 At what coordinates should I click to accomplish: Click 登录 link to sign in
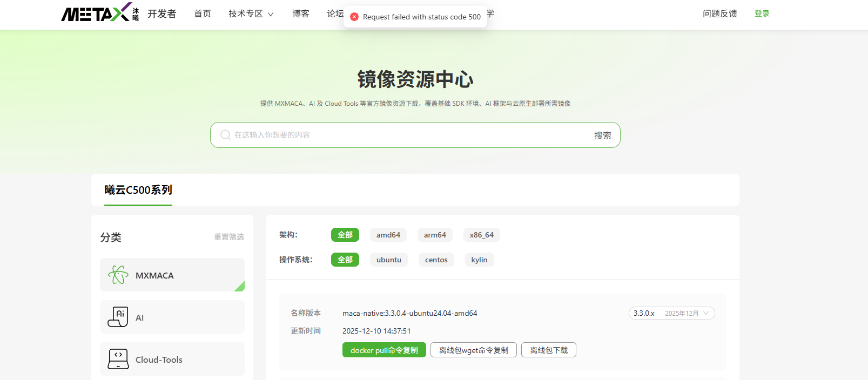click(x=762, y=13)
